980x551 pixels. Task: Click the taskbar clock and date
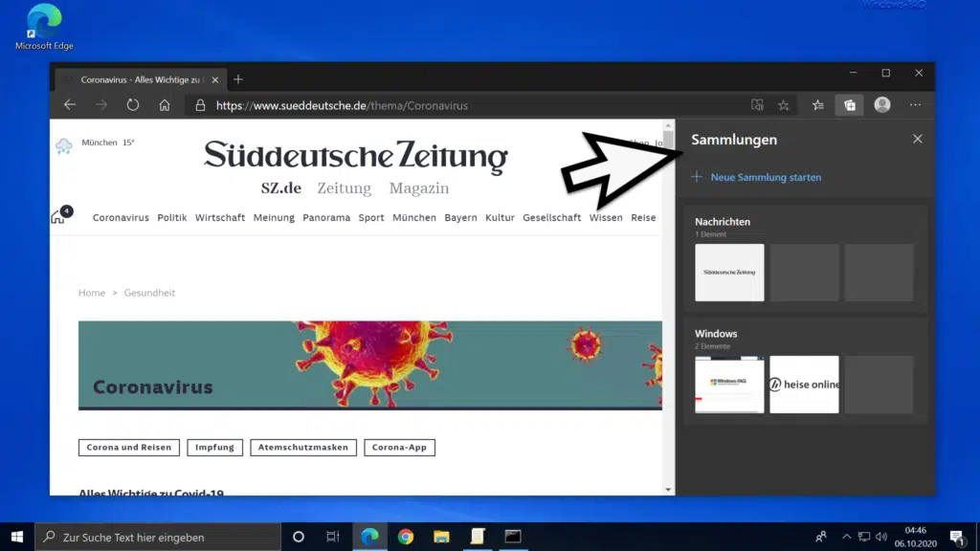point(915,537)
